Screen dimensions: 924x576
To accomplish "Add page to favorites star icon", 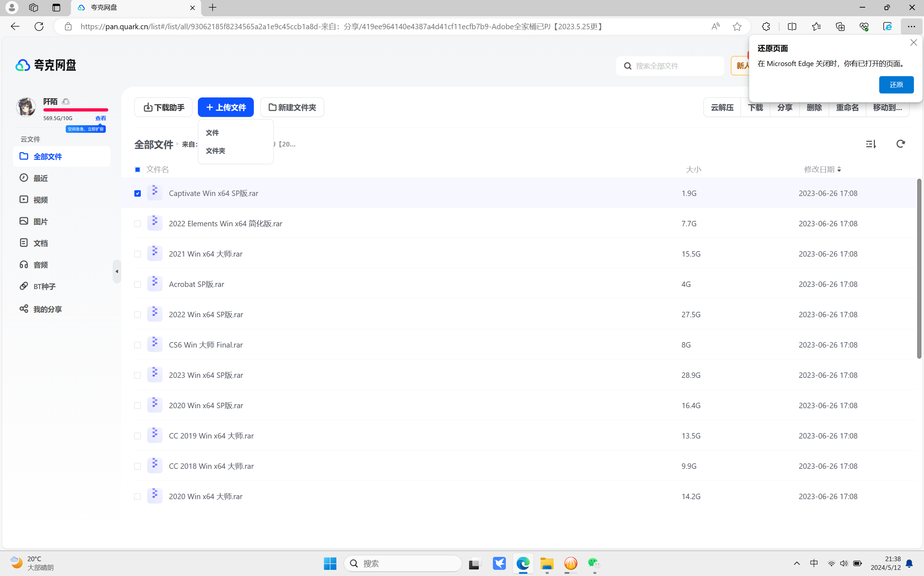I will pos(737,27).
